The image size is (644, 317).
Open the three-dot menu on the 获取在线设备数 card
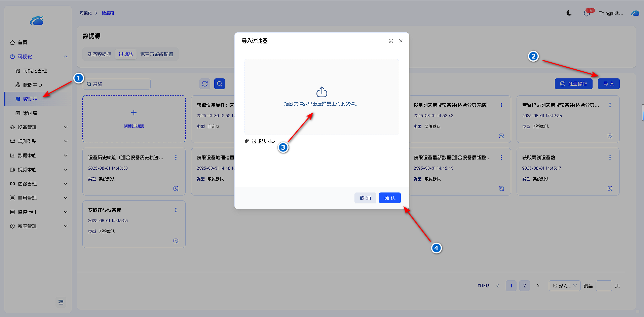tap(176, 210)
